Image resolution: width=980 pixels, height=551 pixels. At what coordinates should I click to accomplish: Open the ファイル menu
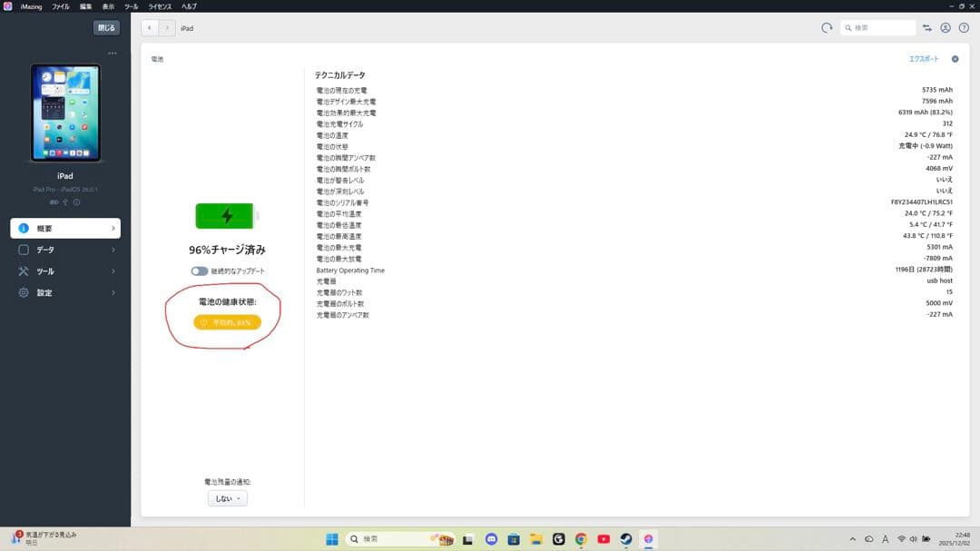click(61, 6)
